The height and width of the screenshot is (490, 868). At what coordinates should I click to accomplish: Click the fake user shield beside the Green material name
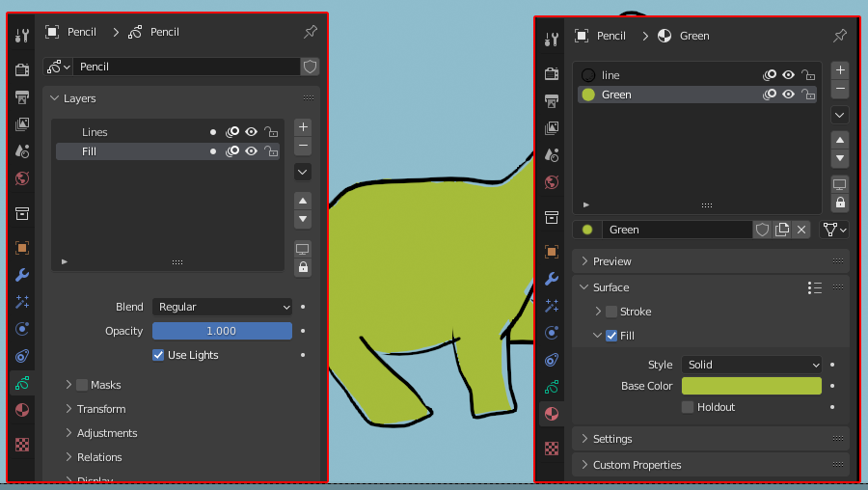[762, 230]
